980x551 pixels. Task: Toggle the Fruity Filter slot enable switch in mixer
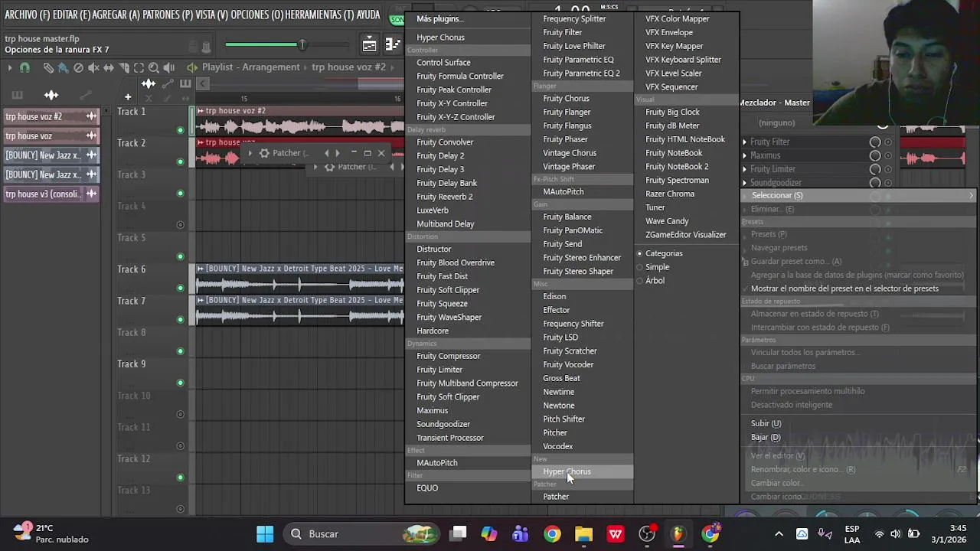[888, 142]
